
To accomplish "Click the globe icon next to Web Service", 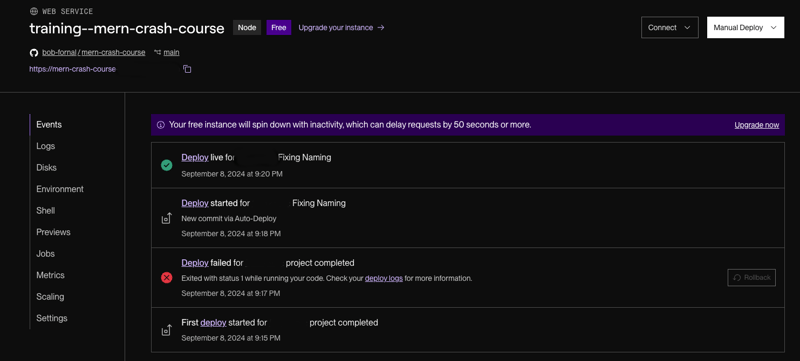I will click(34, 11).
